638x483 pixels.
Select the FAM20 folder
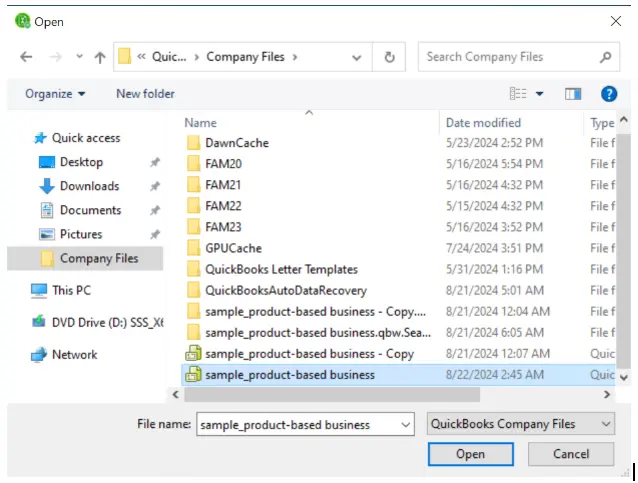pyautogui.click(x=223, y=164)
